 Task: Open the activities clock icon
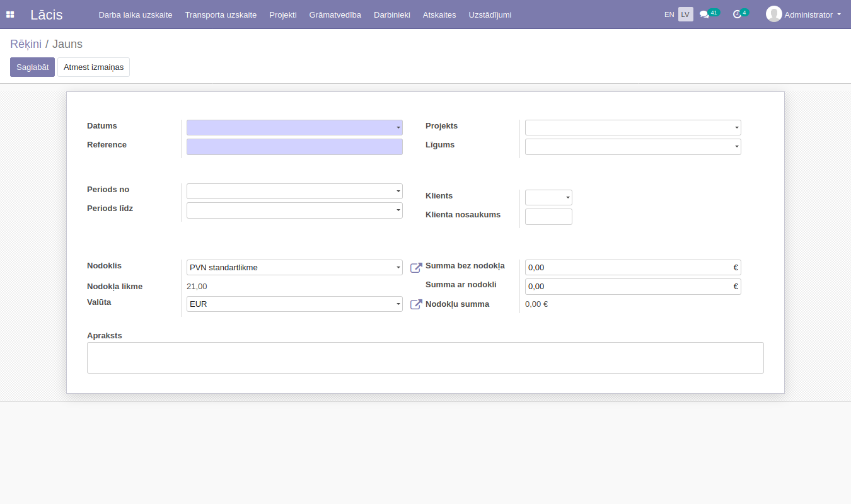(737, 14)
